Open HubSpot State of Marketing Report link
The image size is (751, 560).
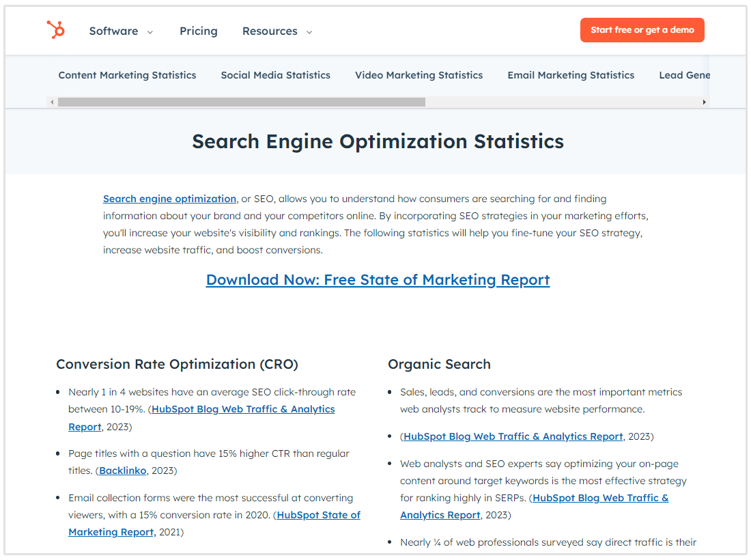tap(318, 515)
